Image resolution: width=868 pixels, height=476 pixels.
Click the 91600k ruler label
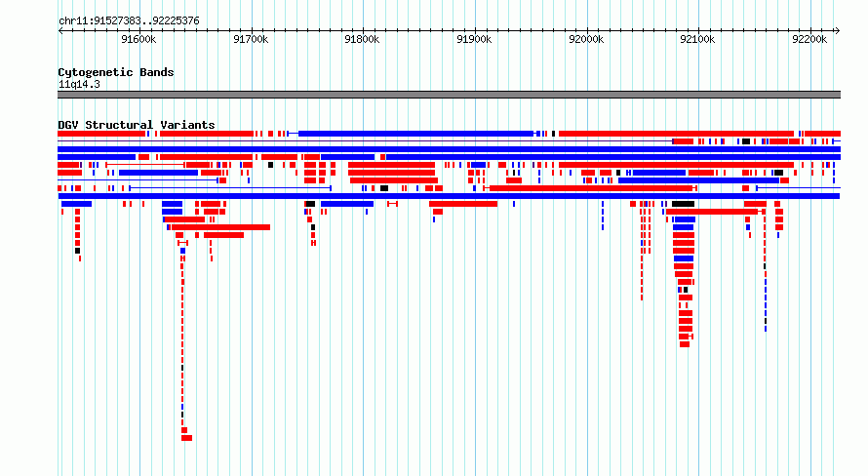(138, 39)
